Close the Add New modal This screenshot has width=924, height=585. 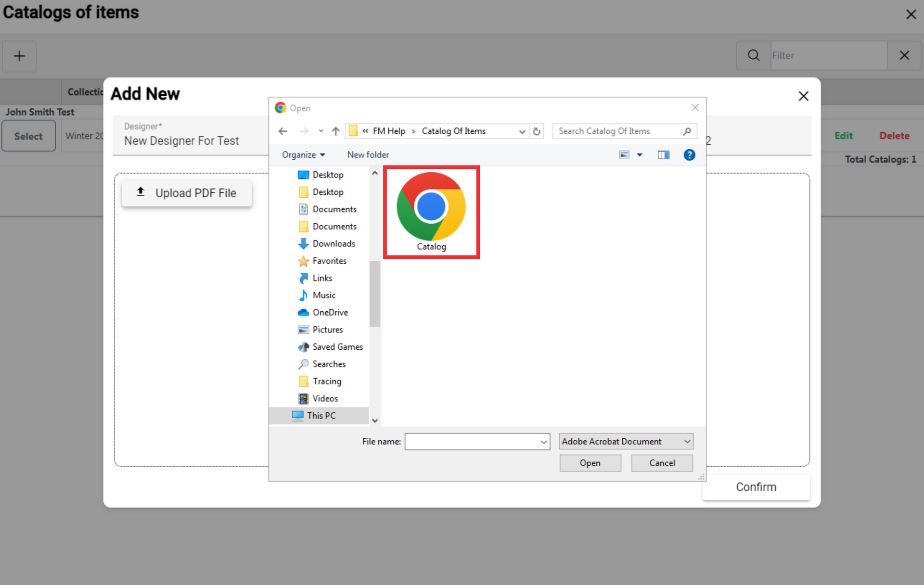(x=803, y=96)
